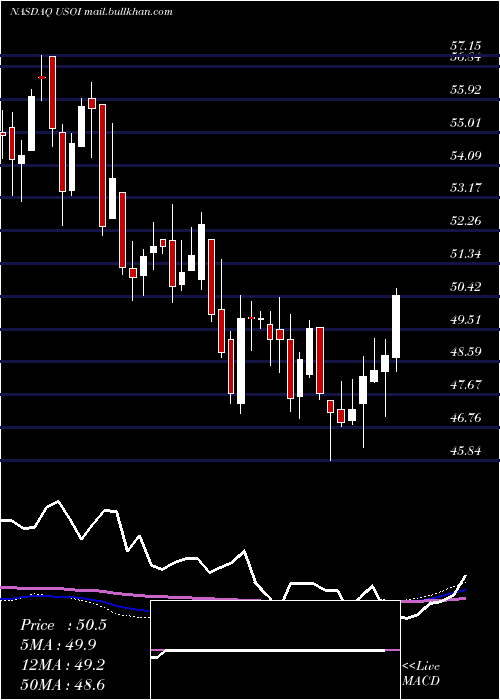The width and height of the screenshot is (500, 700).
Task: Click the 49.51 price axis label
Action: [466, 320]
